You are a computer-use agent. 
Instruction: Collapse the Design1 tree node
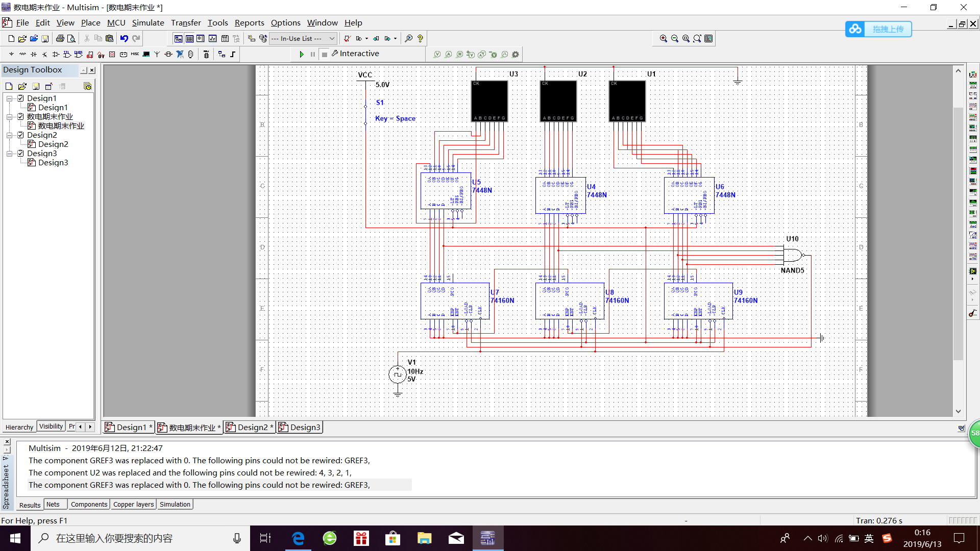(9, 98)
